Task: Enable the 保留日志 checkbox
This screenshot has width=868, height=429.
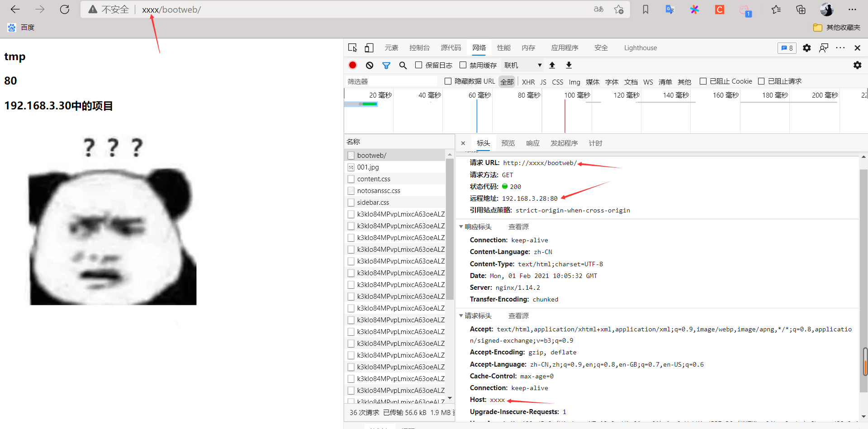Action: pos(418,65)
